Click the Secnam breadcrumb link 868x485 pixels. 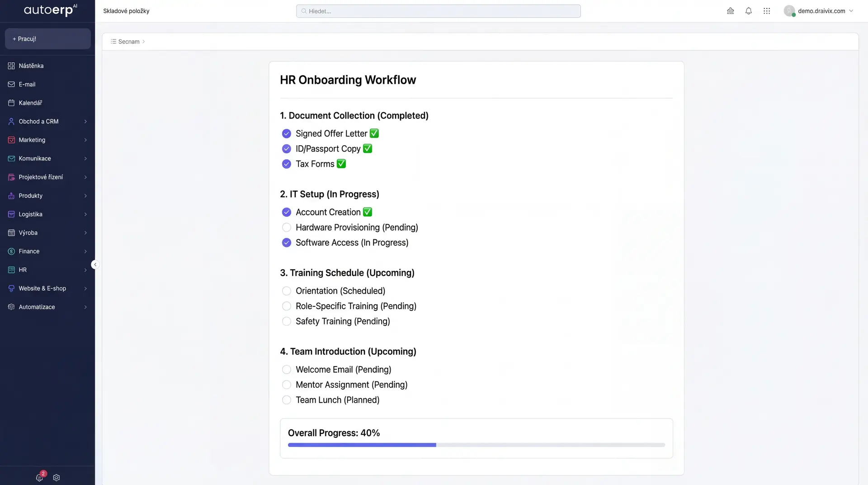129,42
